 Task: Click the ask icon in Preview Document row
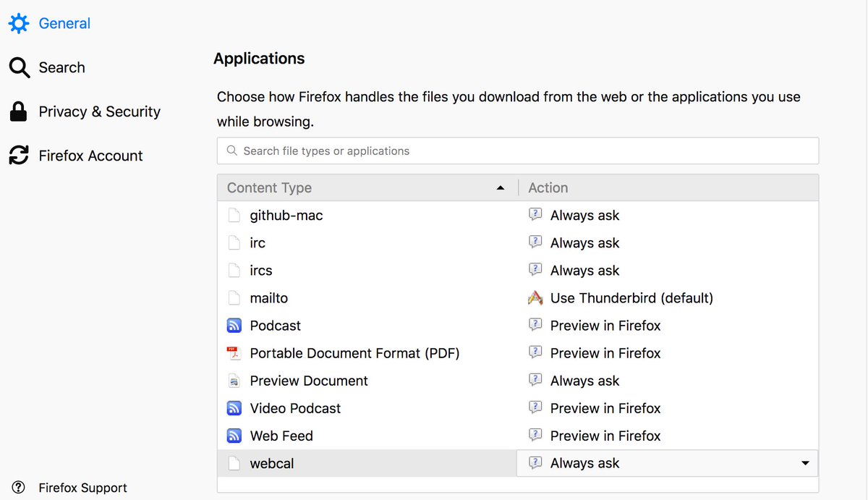(x=535, y=380)
